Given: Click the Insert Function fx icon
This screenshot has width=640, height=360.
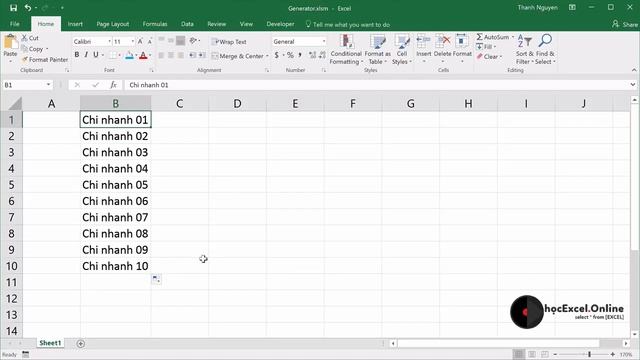Looking at the screenshot, I should click(113, 85).
